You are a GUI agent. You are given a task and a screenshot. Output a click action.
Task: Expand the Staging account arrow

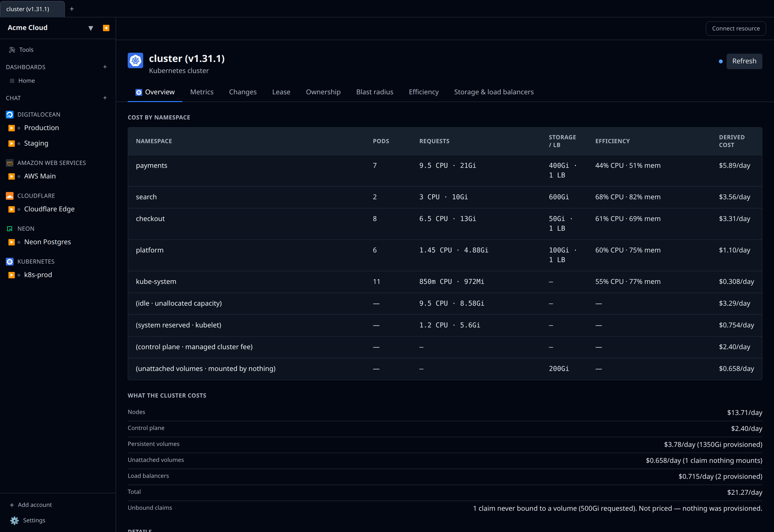[12, 144]
